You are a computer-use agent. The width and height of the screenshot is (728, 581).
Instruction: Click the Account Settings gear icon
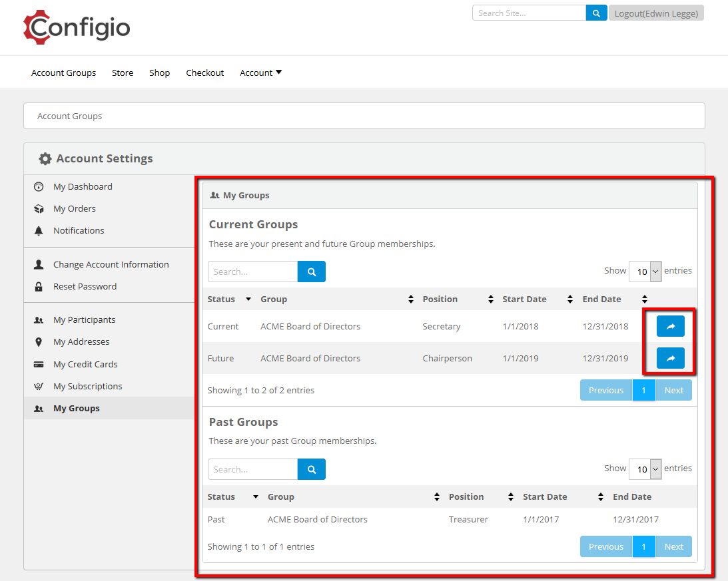tap(45, 158)
